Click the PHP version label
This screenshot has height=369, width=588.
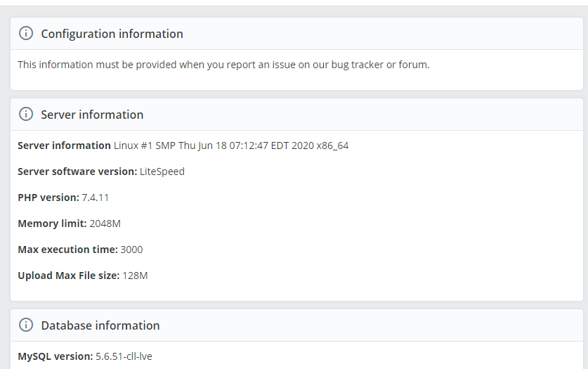(48, 198)
